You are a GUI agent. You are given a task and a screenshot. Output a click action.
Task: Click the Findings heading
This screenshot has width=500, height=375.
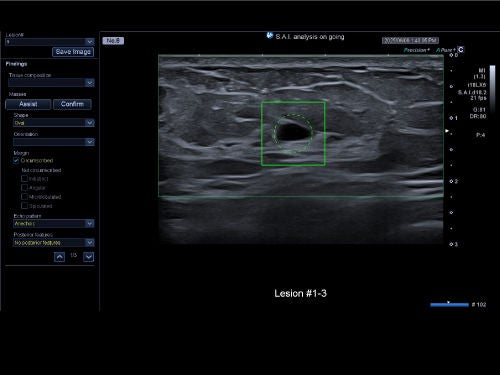point(16,64)
